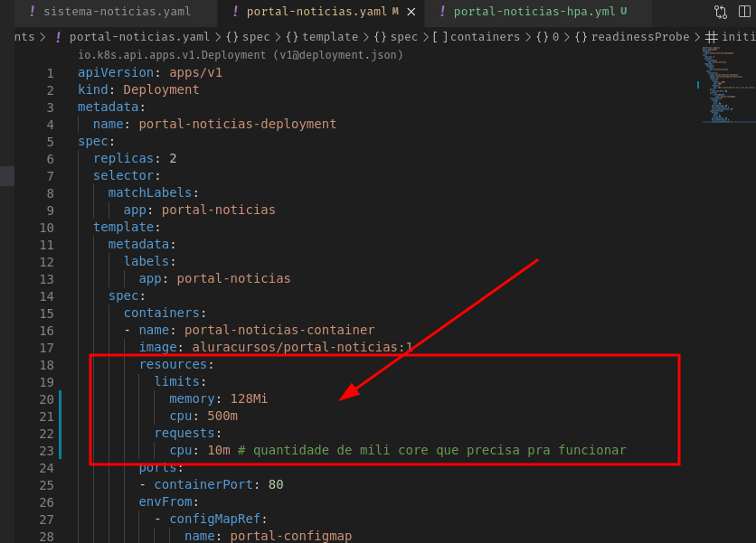Click the [ ] icon before containers breadcrumb
The width and height of the screenshot is (756, 543).
click(x=439, y=37)
